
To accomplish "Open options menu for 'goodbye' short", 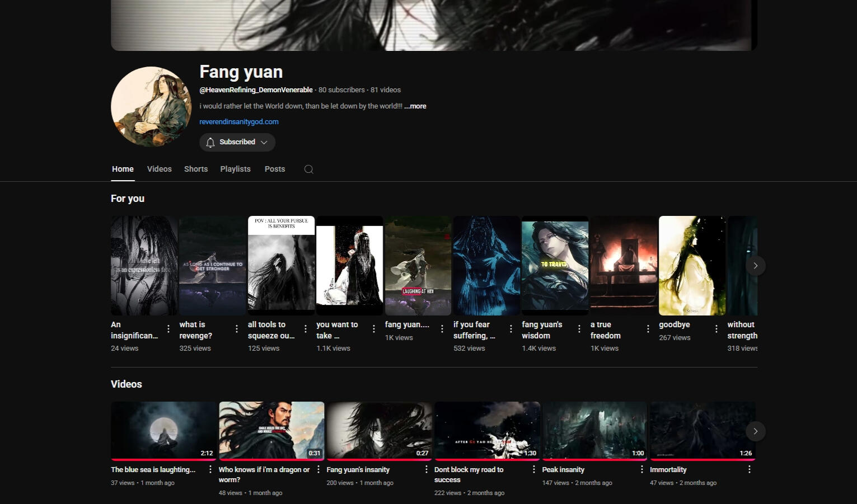I will (716, 329).
